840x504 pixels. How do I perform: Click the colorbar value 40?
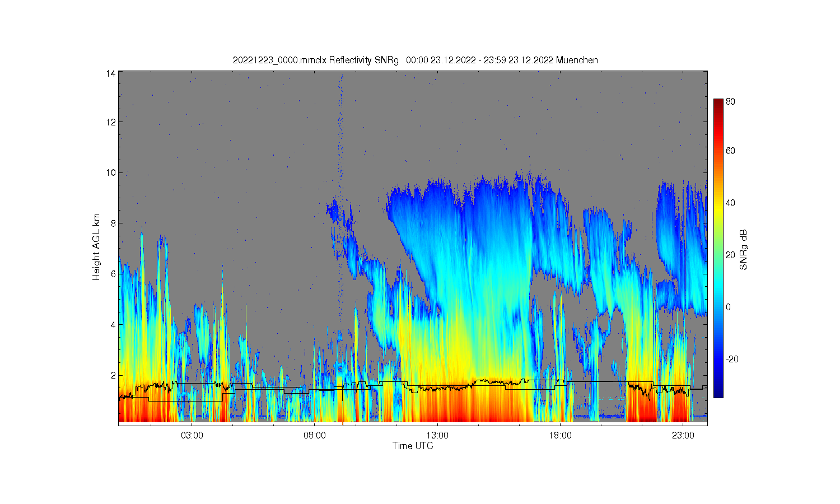(x=731, y=203)
